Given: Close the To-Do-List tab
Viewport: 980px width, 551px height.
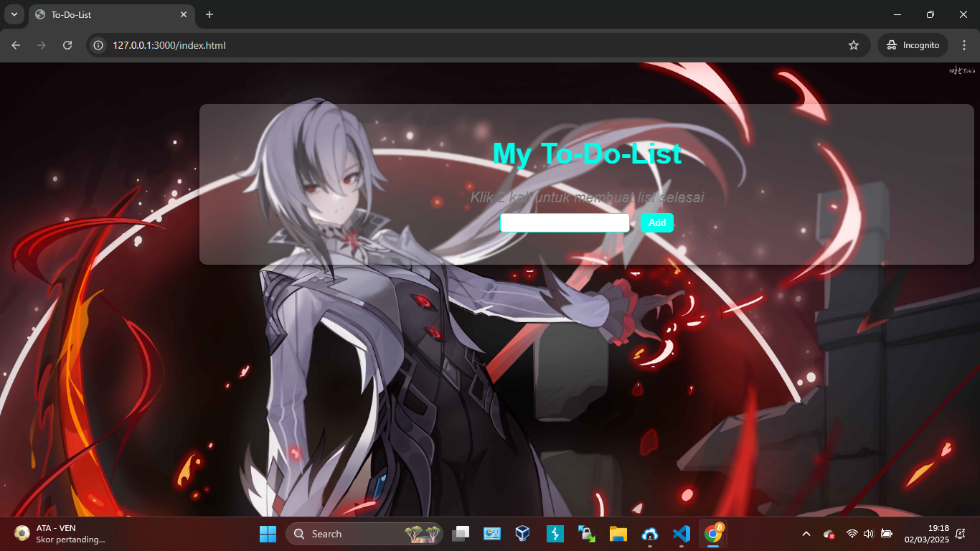Looking at the screenshot, I should pos(184,14).
